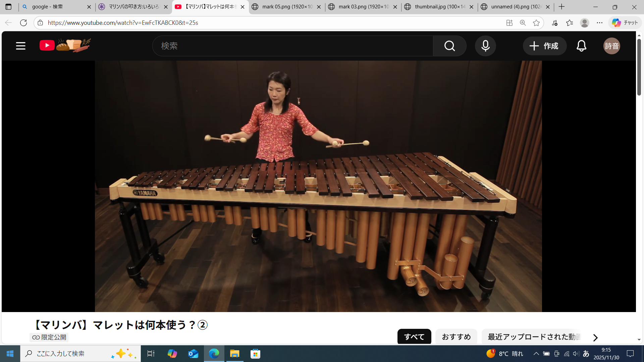This screenshot has height=362, width=644.
Task: Open the browser zoom magnifier icon
Action: click(523, 23)
